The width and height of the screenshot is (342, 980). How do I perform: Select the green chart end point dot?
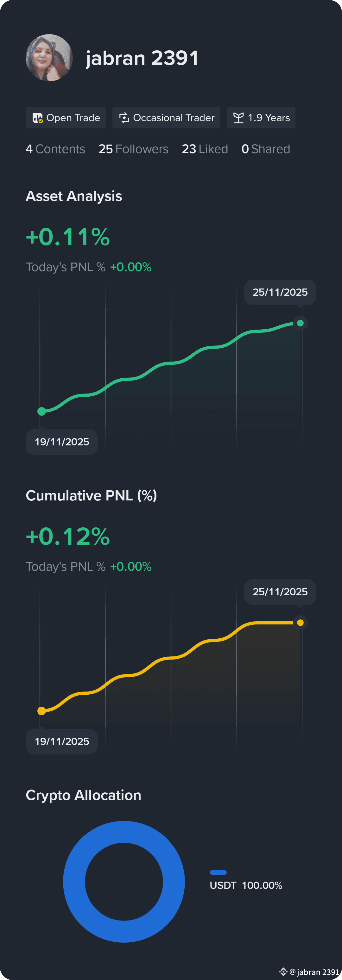pos(300,323)
